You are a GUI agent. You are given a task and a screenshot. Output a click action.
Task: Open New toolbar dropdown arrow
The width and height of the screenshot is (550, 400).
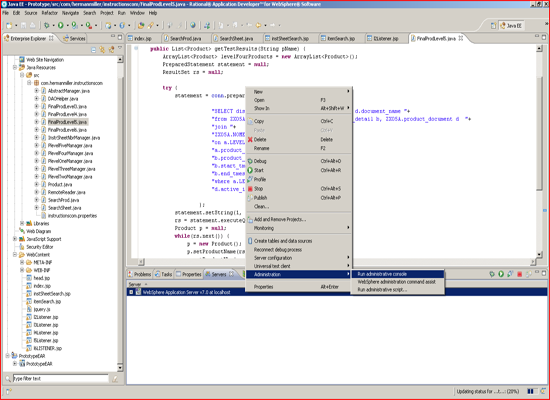point(16,26)
